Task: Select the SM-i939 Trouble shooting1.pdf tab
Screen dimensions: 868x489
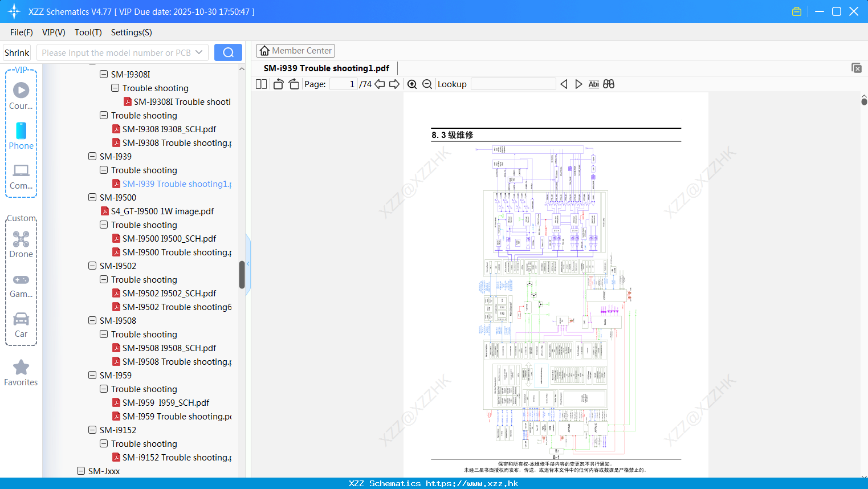Action: click(x=325, y=68)
